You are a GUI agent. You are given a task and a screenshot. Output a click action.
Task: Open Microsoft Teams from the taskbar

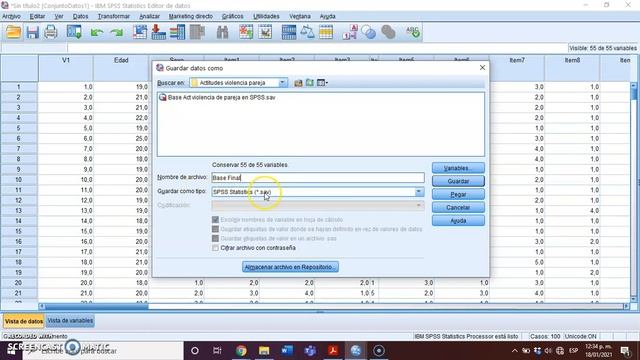(310, 350)
